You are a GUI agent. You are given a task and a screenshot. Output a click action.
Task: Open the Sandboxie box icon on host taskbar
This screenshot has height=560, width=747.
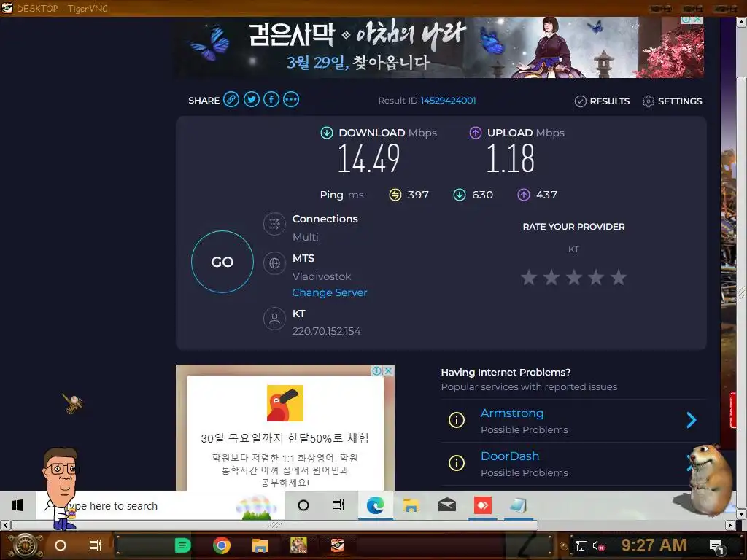(x=298, y=545)
